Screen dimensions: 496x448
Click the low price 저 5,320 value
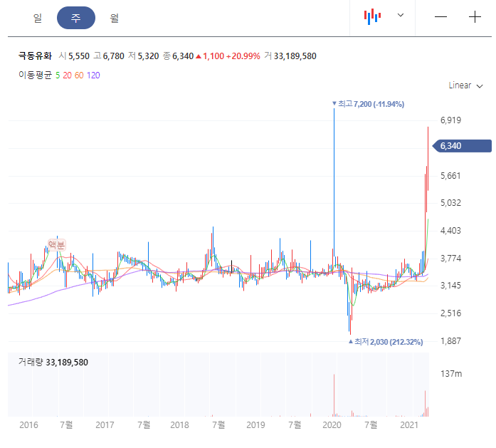143,56
